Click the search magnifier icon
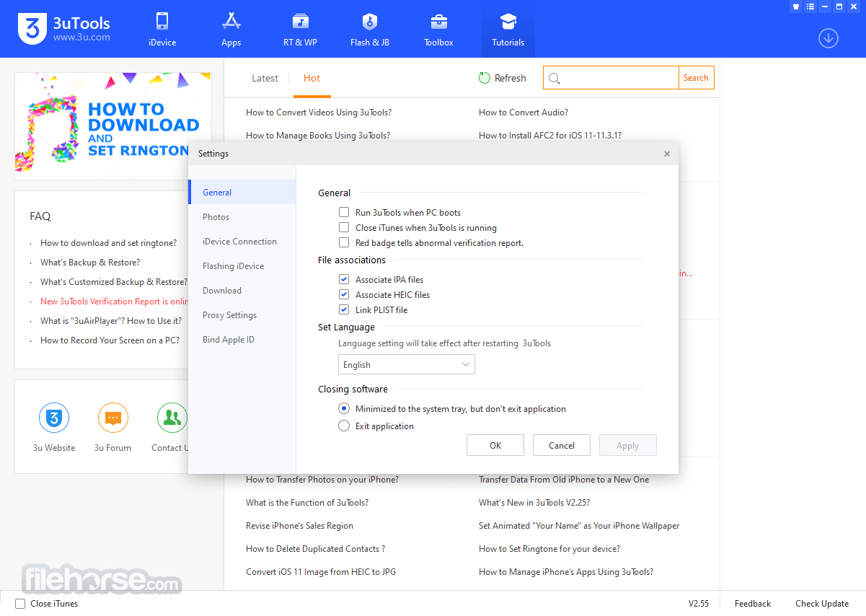Image resolution: width=866 pixels, height=616 pixels. (x=554, y=78)
